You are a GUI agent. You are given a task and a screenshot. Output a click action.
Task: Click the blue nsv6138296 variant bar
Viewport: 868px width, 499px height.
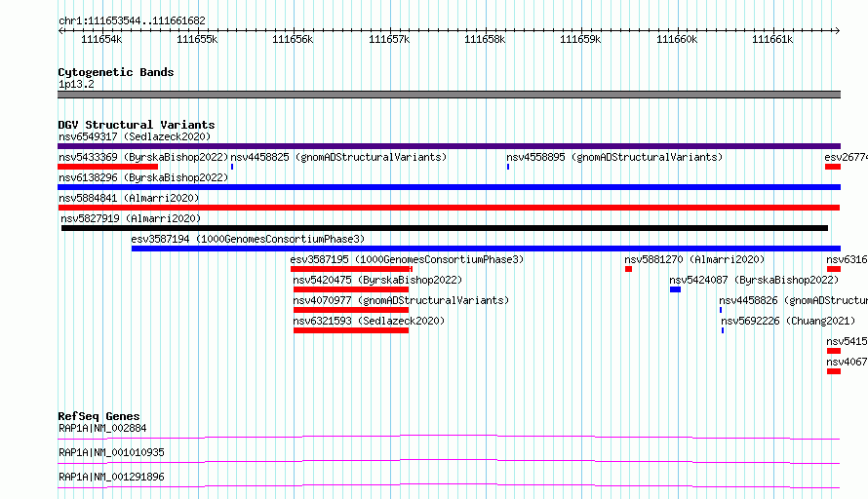click(449, 187)
